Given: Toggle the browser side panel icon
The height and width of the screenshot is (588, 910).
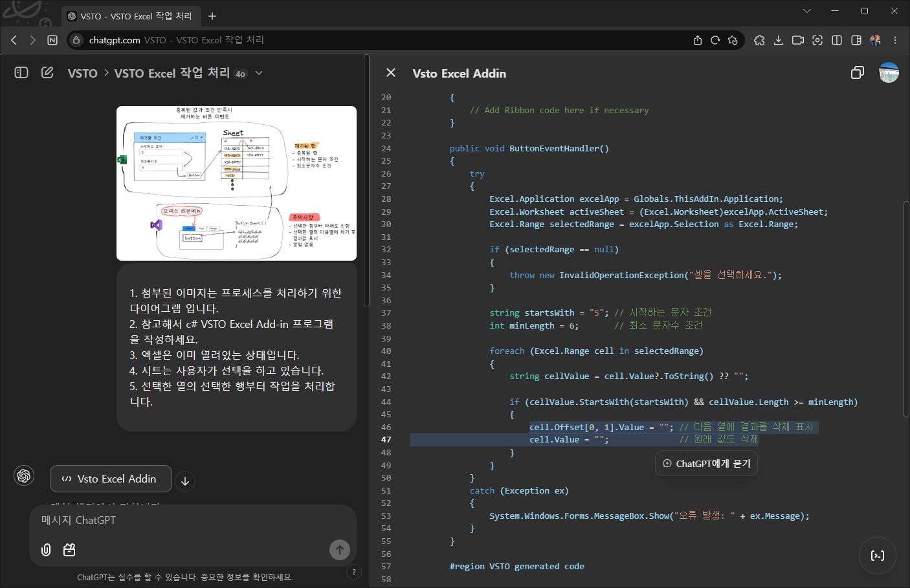Looking at the screenshot, I should tap(856, 40).
